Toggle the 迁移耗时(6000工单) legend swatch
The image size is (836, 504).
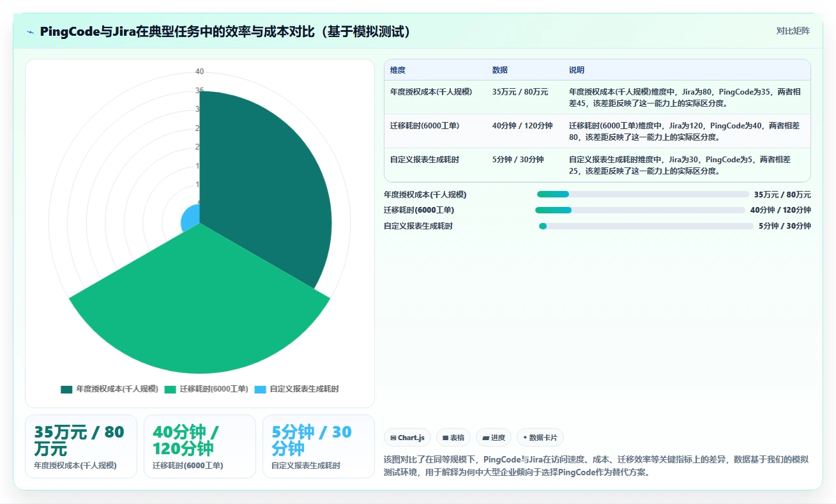[170, 389]
